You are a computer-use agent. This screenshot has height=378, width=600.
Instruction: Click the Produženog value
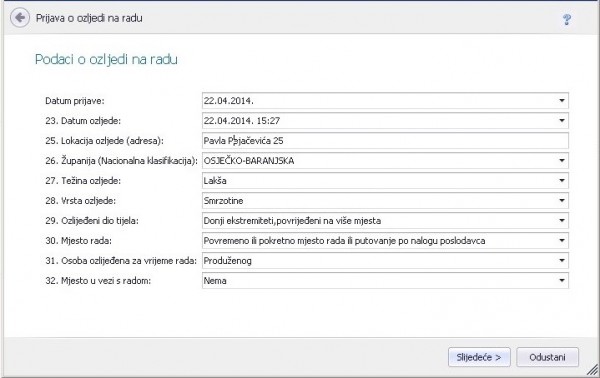(x=228, y=261)
